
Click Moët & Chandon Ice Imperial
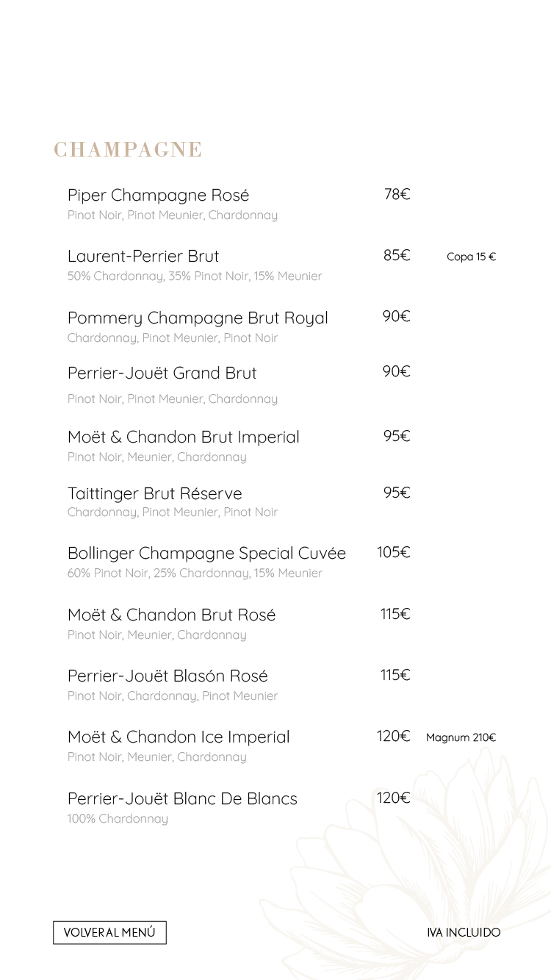click(x=179, y=737)
